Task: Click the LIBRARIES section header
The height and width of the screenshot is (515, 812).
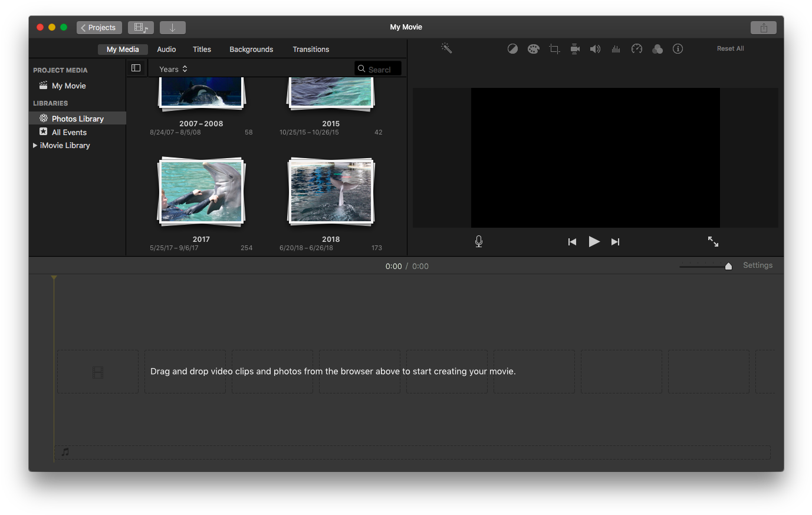Action: (51, 103)
